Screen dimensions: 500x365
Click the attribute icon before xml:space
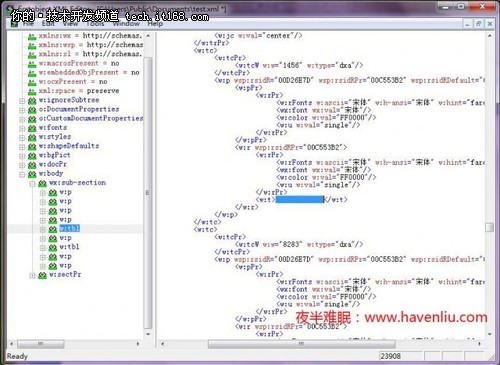point(32,91)
